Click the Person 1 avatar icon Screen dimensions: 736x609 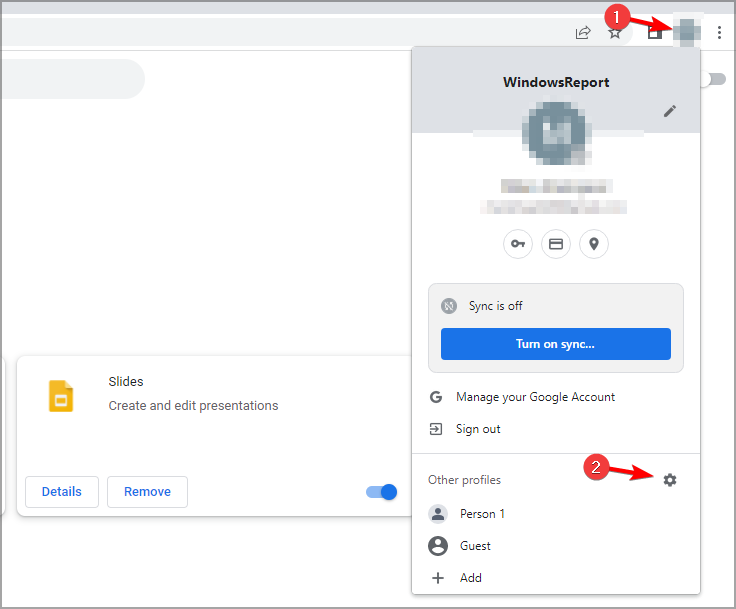(x=438, y=514)
